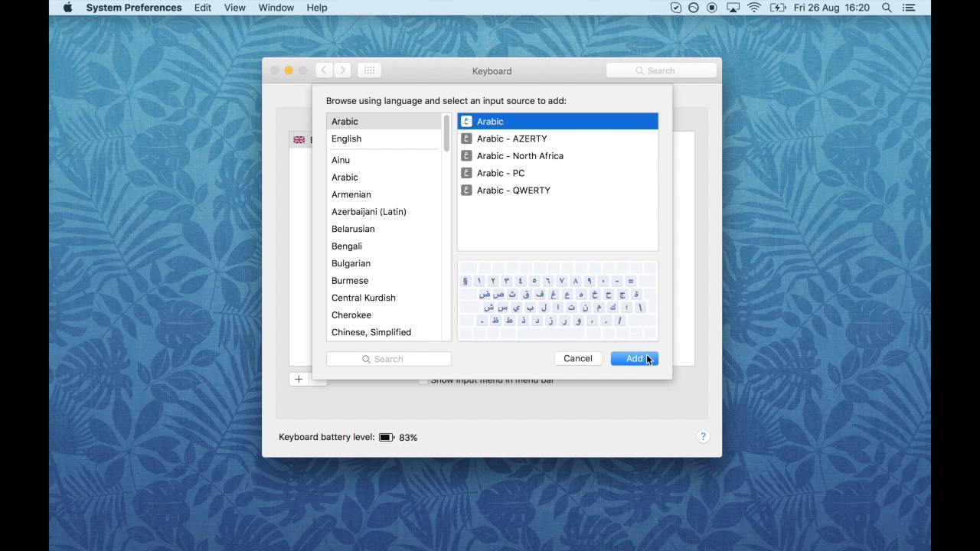Click the icon beside Arabic - North Africa
The height and width of the screenshot is (551, 980).
click(466, 156)
